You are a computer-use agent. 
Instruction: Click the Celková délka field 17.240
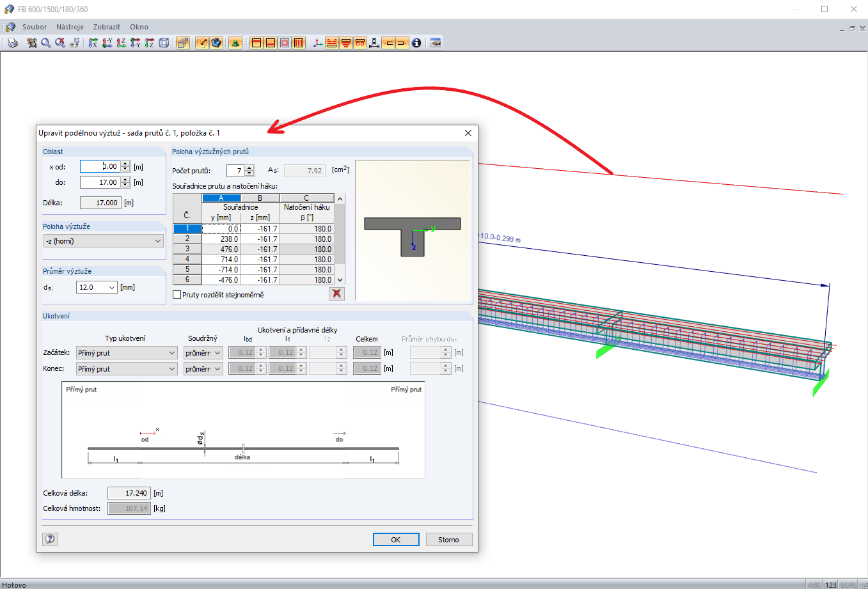click(129, 493)
